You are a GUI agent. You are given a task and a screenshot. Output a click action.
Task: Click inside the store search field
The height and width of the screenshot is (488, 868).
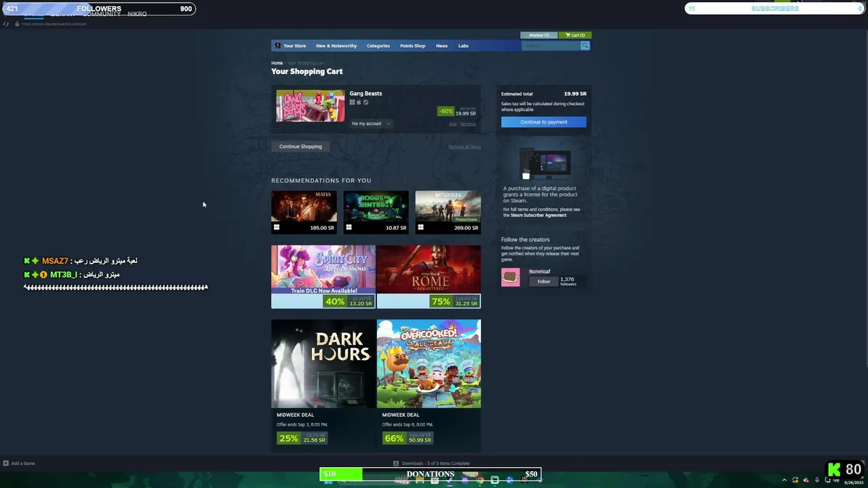[551, 45]
